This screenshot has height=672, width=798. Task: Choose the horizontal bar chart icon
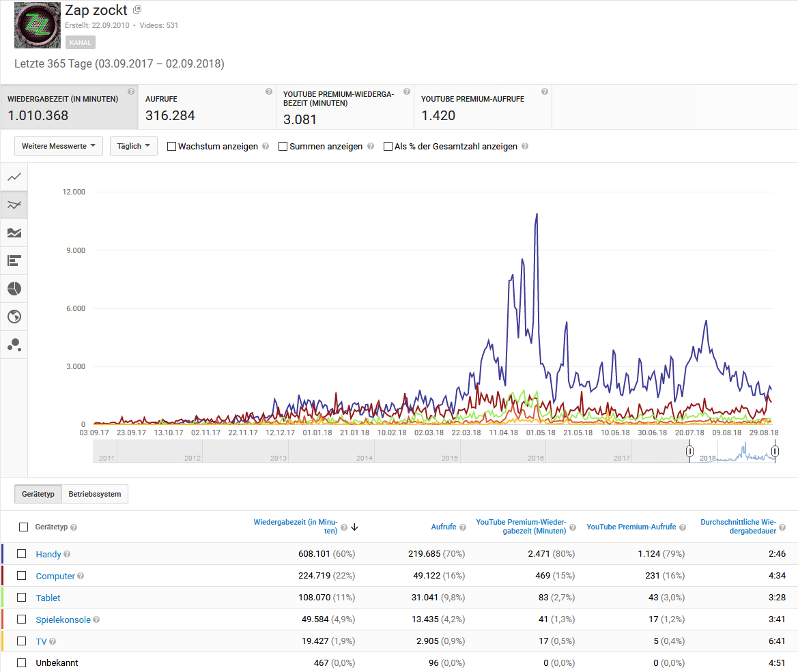(14, 261)
